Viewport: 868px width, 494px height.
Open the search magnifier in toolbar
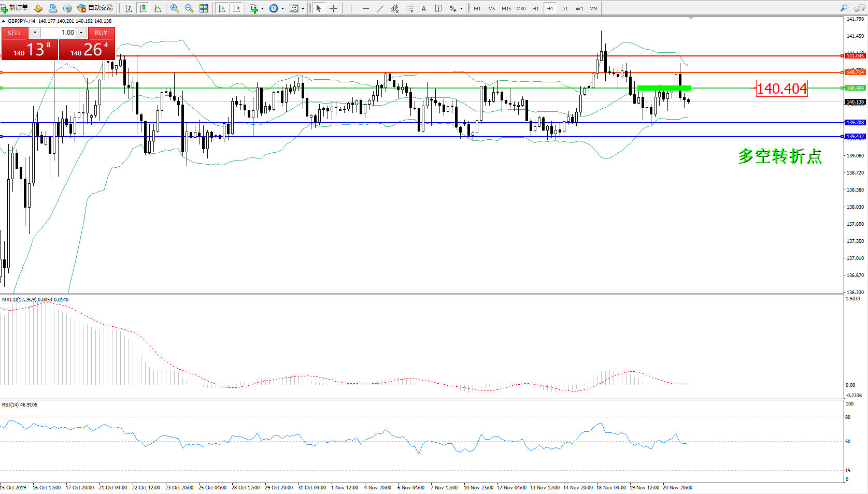pyautogui.click(x=844, y=8)
